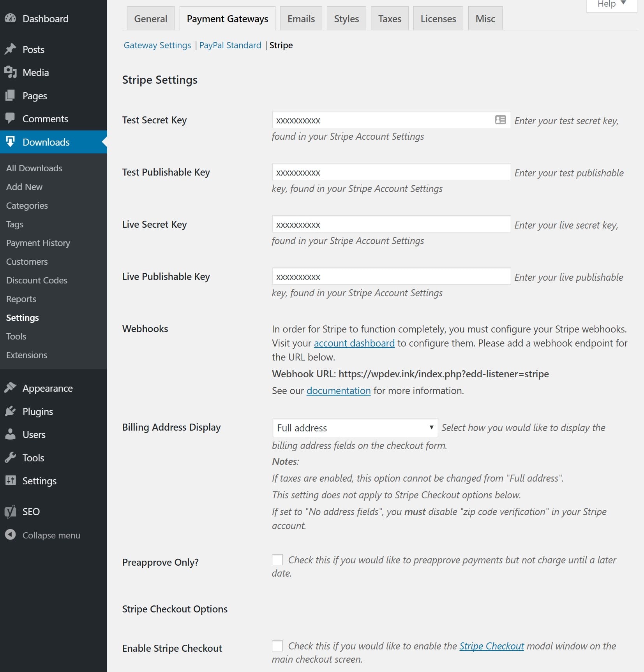Screen dimensions: 644x672
Task: Switch to the Taxes tab
Action: (390, 18)
